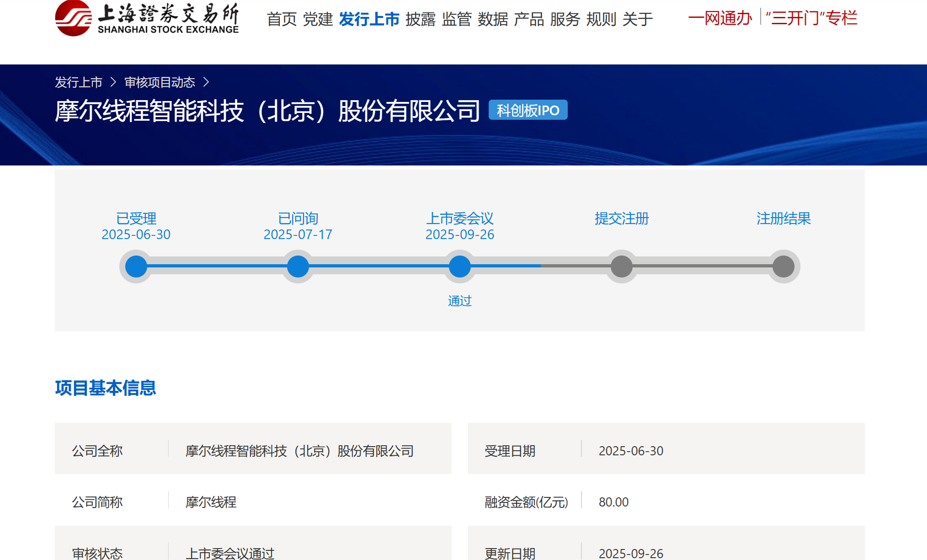Click the 提交注册 gray timeline dot

tap(622, 267)
